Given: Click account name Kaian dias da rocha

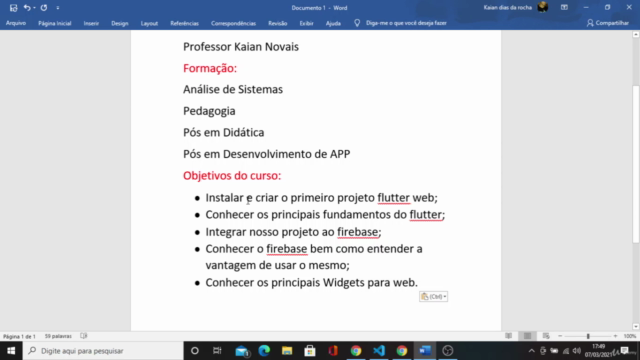Looking at the screenshot, I should point(507,8).
